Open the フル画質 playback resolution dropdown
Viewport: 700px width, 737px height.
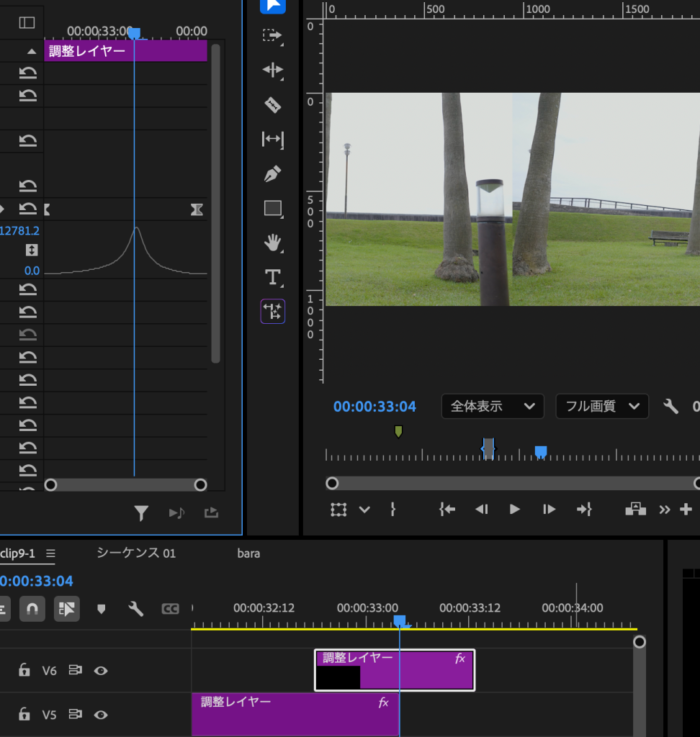pos(602,407)
